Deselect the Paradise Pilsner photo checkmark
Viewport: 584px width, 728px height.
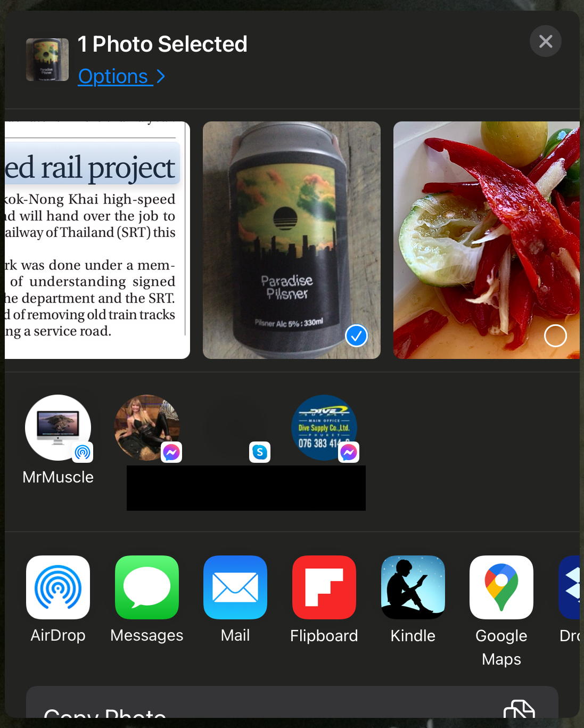pyautogui.click(x=356, y=336)
